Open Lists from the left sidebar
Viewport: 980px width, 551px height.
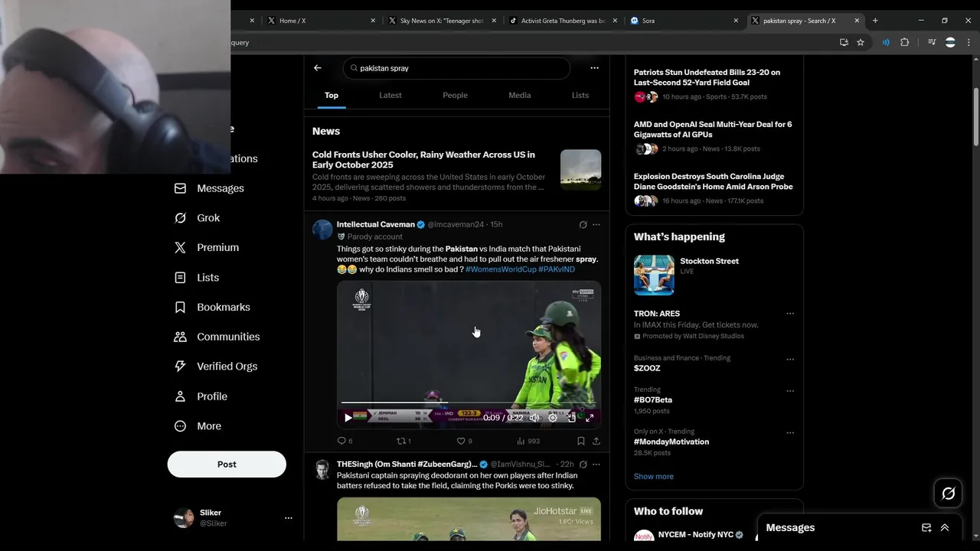[x=196, y=278]
